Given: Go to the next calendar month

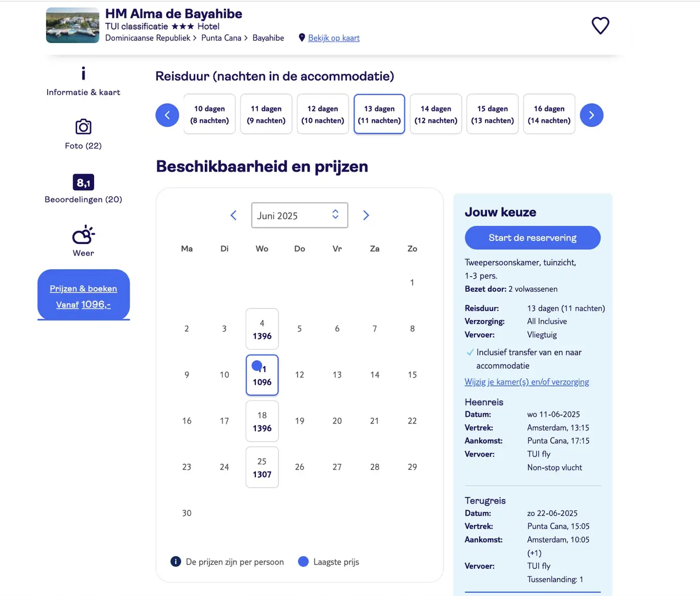Looking at the screenshot, I should click(366, 215).
